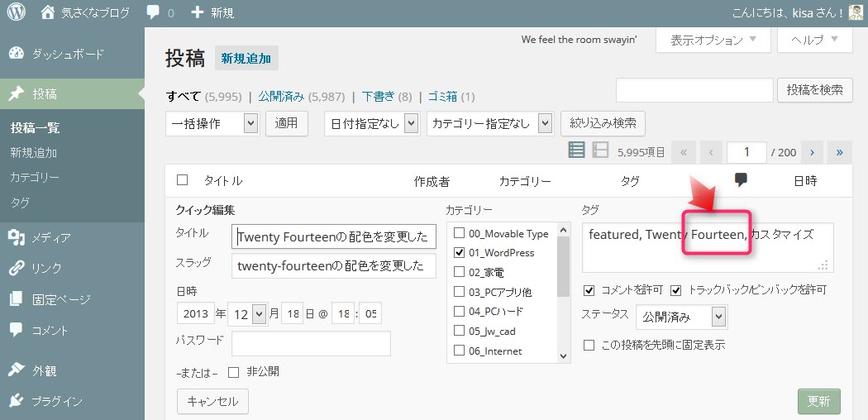
Task: Click the plus 新規 icon in admin bar
Action: point(198,12)
